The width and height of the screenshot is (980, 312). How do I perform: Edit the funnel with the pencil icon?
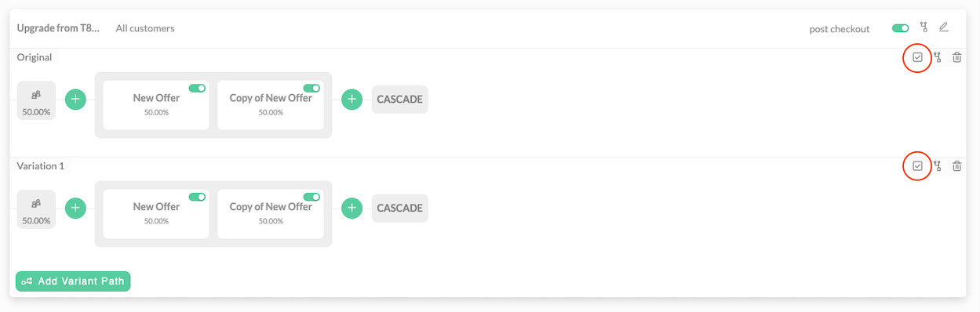(x=944, y=27)
